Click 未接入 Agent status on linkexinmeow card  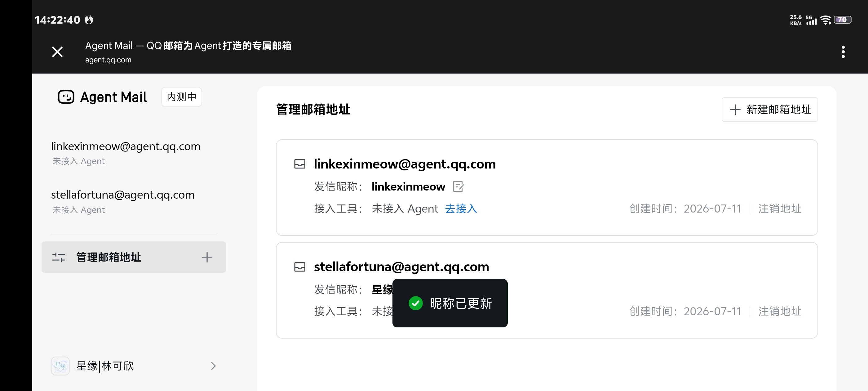click(x=405, y=209)
